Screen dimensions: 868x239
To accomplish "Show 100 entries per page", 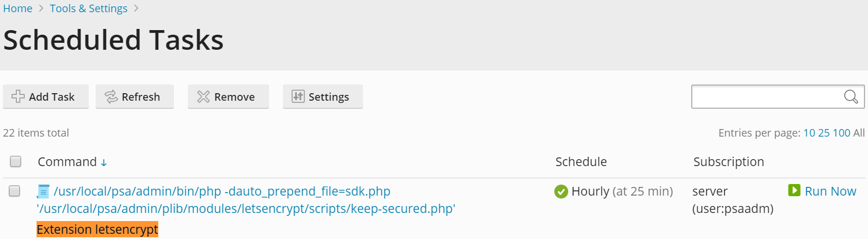I will pyautogui.click(x=841, y=133).
